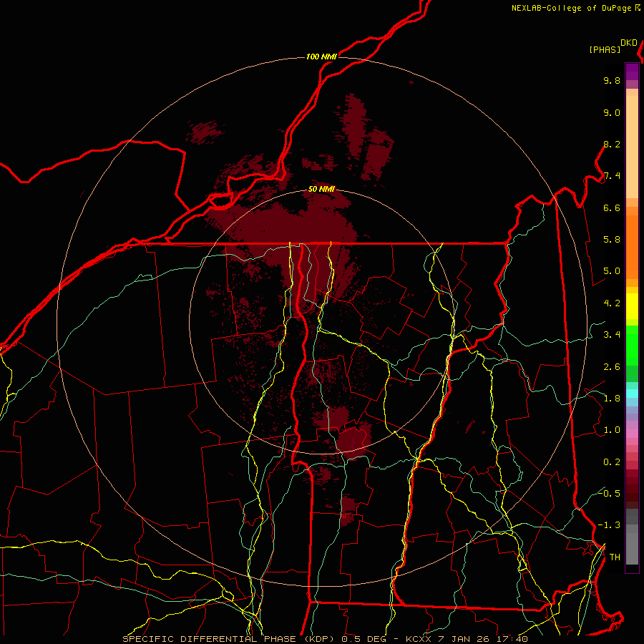The width and height of the screenshot is (644, 644).
Task: Click the 7.4 value on color scale
Action: [x=612, y=176]
